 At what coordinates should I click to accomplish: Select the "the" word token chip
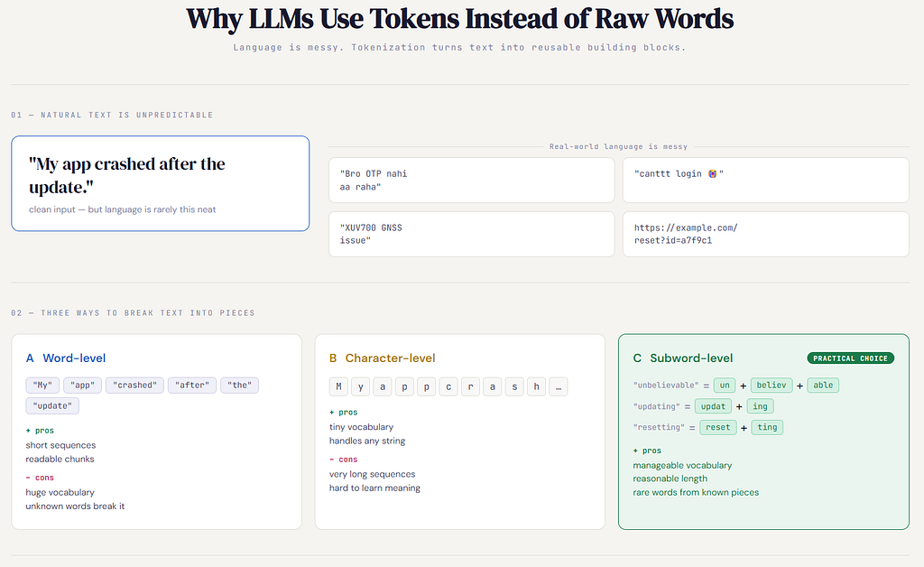(x=239, y=385)
